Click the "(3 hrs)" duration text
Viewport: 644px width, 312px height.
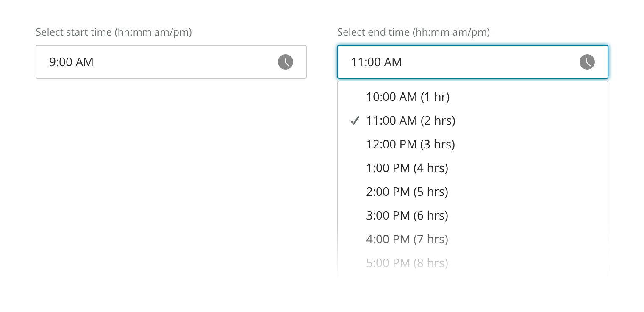(438, 145)
